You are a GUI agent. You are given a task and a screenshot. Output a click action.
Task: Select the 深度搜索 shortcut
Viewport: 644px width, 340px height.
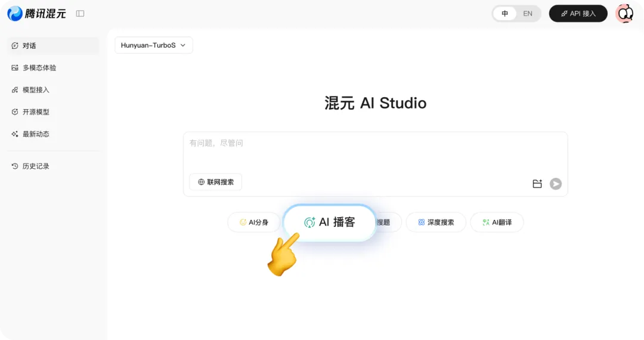[435, 222]
